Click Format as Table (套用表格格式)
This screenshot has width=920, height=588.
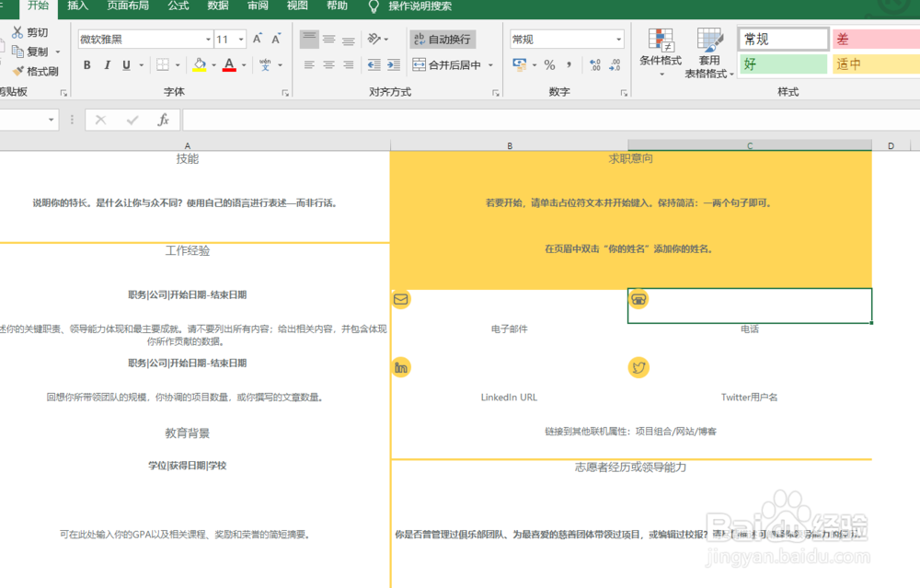point(708,52)
